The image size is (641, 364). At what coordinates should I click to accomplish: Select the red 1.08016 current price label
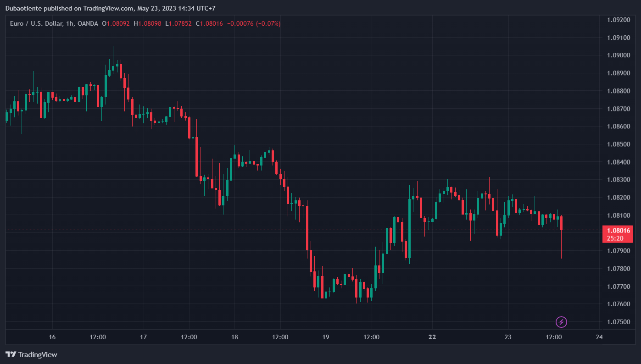pyautogui.click(x=617, y=231)
